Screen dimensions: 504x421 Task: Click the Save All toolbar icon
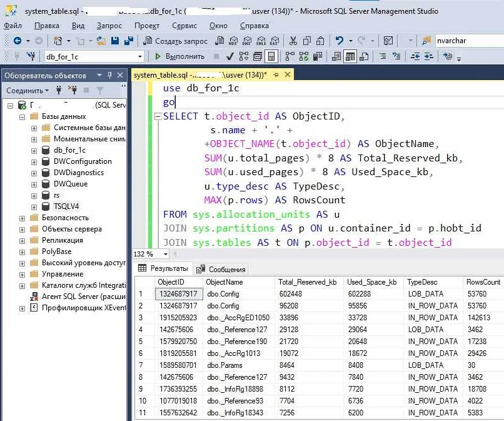coord(128,41)
